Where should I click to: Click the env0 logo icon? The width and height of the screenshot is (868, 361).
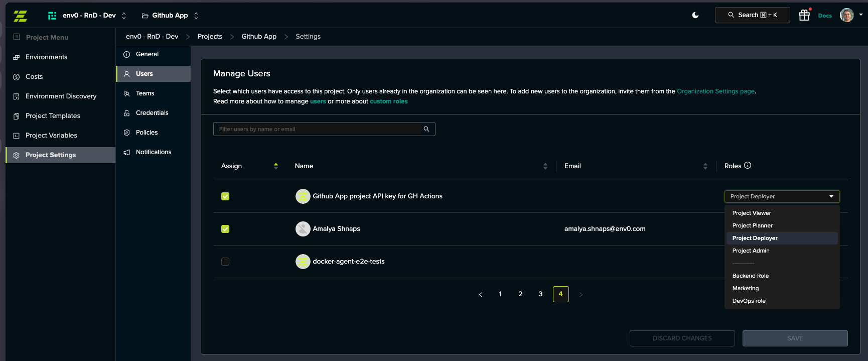pos(20,16)
